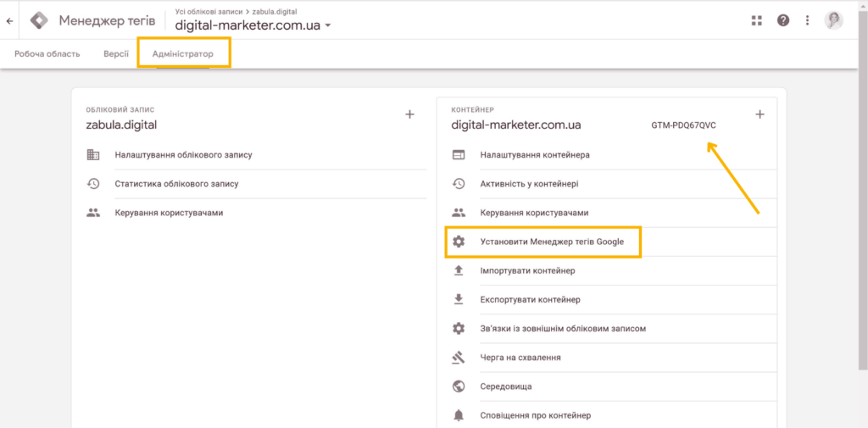Switch to the Робоча область tab
868x428 pixels.
point(47,54)
